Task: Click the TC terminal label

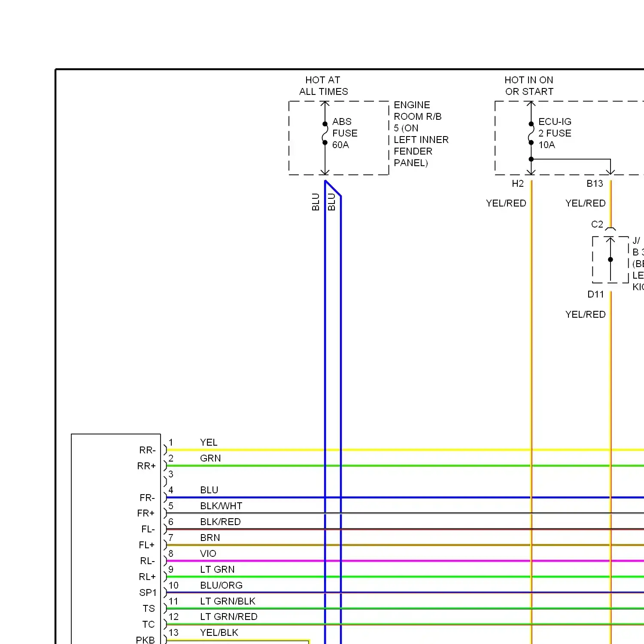Action: (149, 625)
